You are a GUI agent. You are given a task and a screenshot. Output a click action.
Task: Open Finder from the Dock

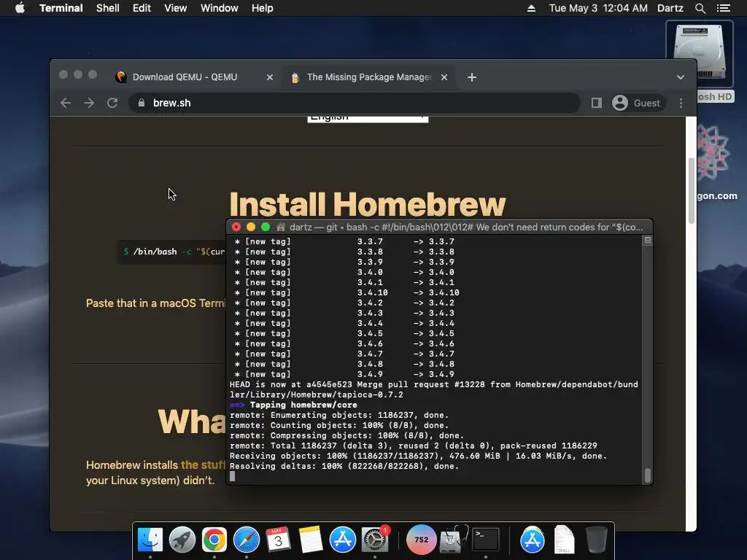point(150,540)
